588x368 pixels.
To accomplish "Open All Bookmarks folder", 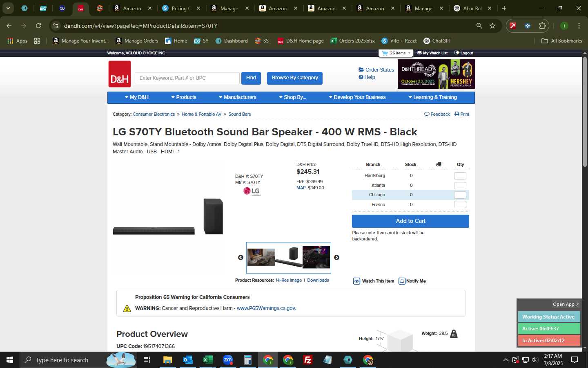I will 561,41.
